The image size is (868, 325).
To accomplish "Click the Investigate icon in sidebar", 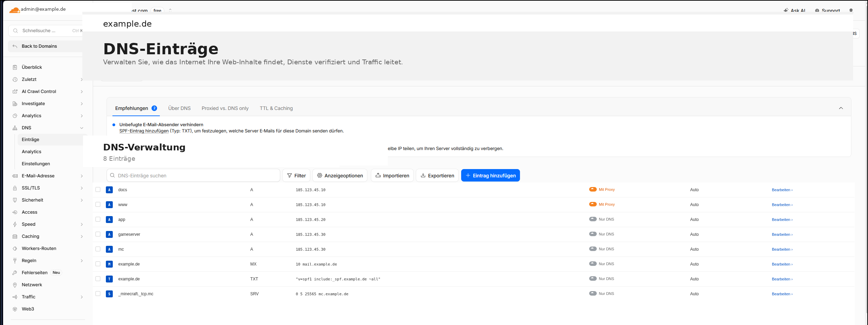I will (x=15, y=104).
